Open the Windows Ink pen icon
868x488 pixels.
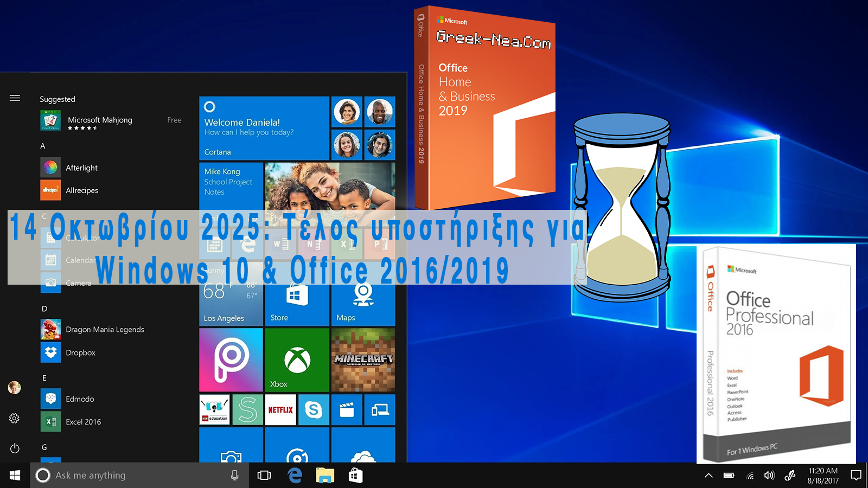tap(790, 476)
